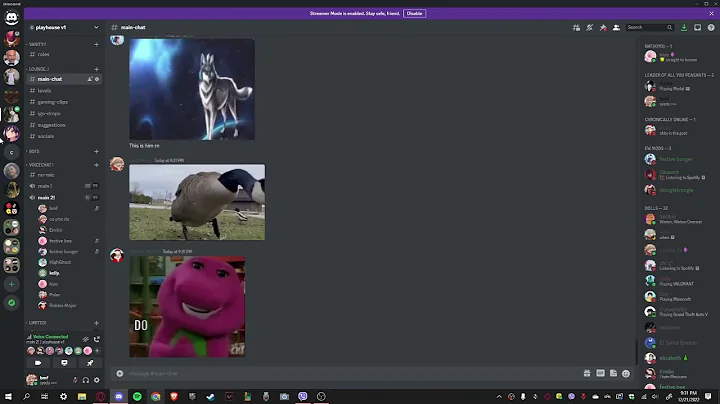
Task: Start an activity with rocket icon
Action: point(90,363)
